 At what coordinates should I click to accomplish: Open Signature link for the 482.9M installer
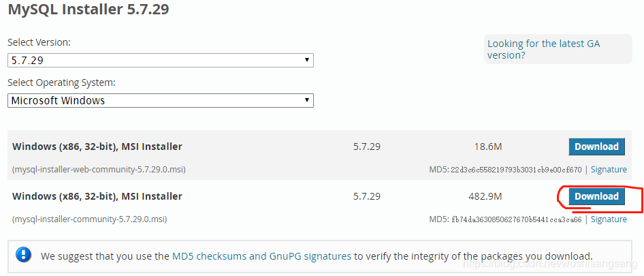(x=609, y=219)
